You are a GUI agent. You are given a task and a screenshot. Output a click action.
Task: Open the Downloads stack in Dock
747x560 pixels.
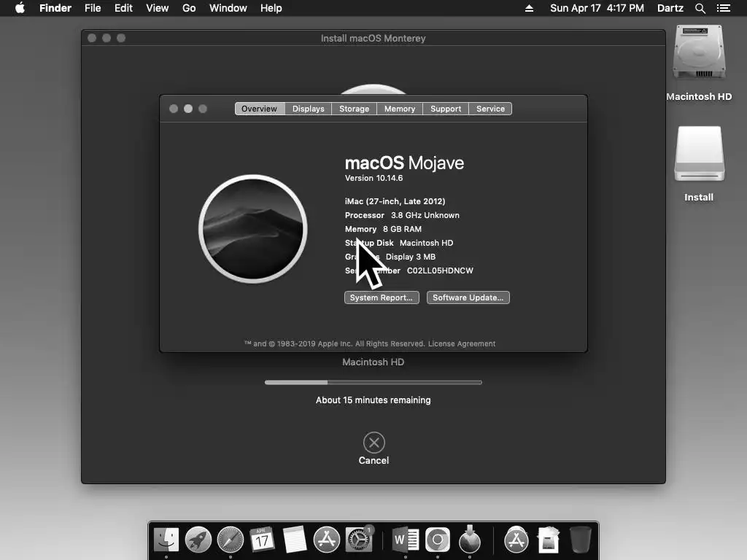pos(549,540)
